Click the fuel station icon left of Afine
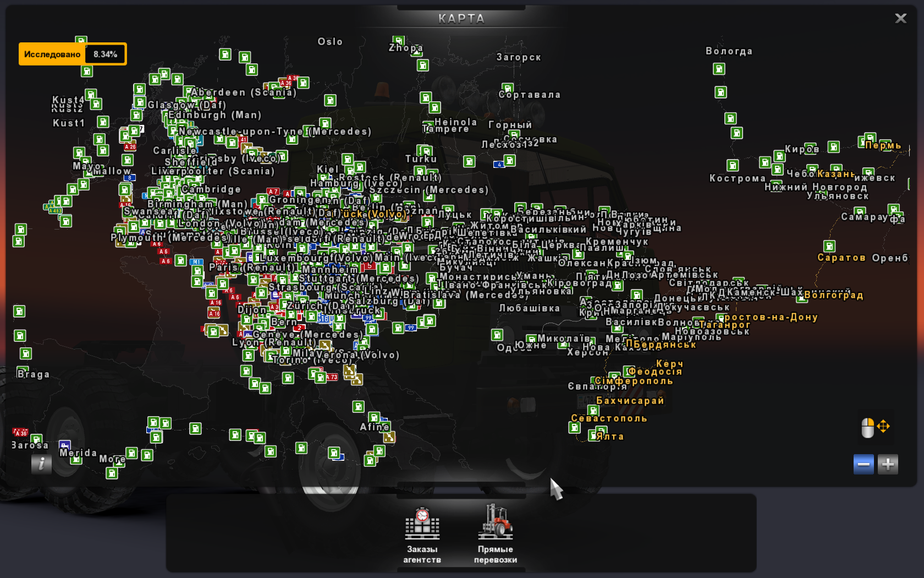The width and height of the screenshot is (924, 578). [358, 407]
